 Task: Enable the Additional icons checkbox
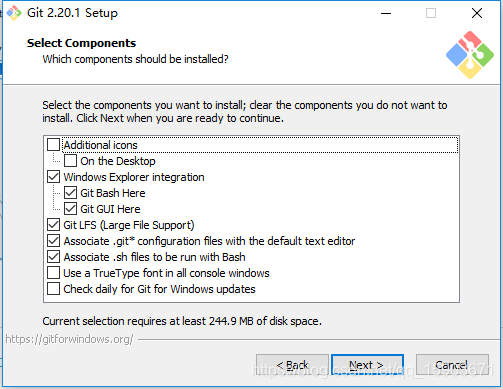coord(53,145)
